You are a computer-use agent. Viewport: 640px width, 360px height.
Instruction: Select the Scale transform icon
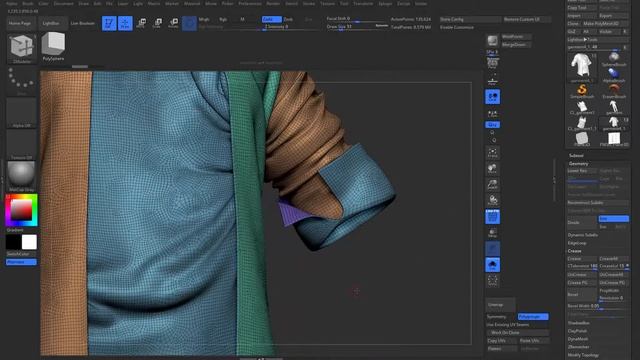157,23
